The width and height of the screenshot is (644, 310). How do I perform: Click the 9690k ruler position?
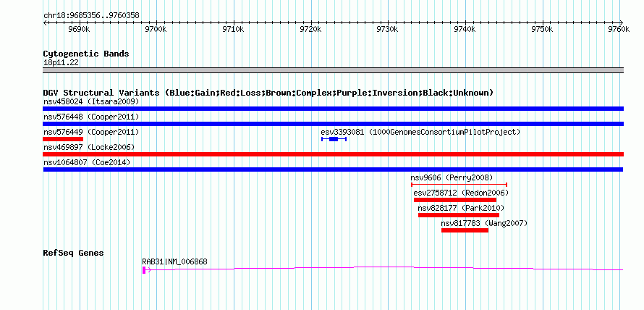point(79,29)
